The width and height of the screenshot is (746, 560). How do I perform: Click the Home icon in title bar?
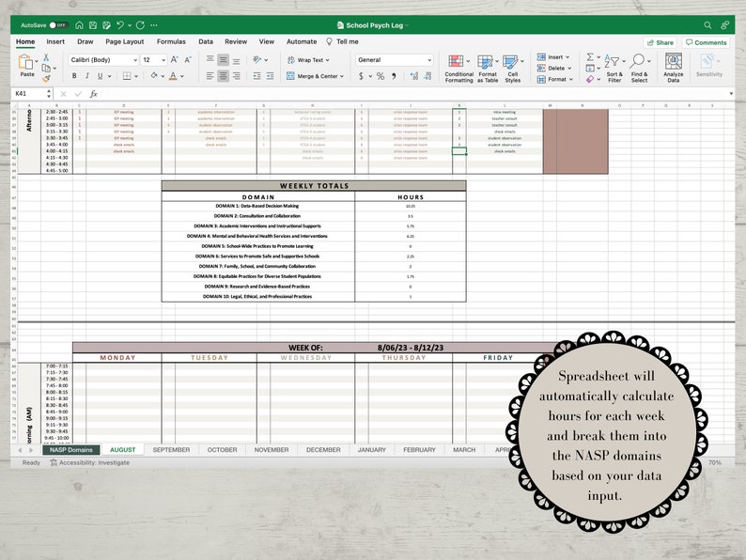pyautogui.click(x=80, y=25)
